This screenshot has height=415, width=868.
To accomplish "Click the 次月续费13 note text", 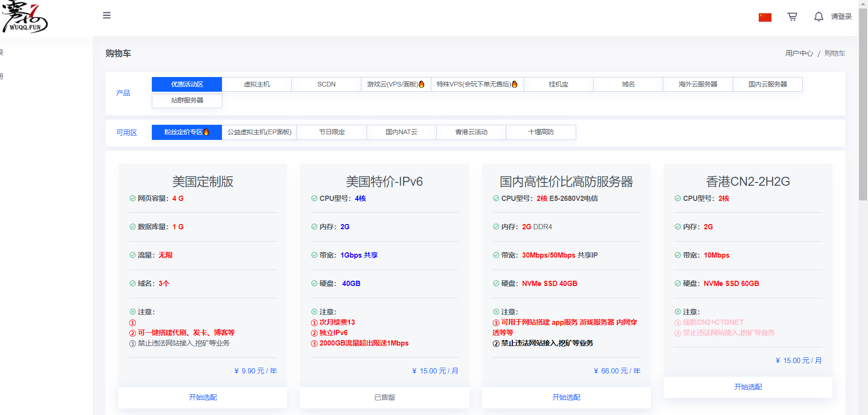I will 337,322.
